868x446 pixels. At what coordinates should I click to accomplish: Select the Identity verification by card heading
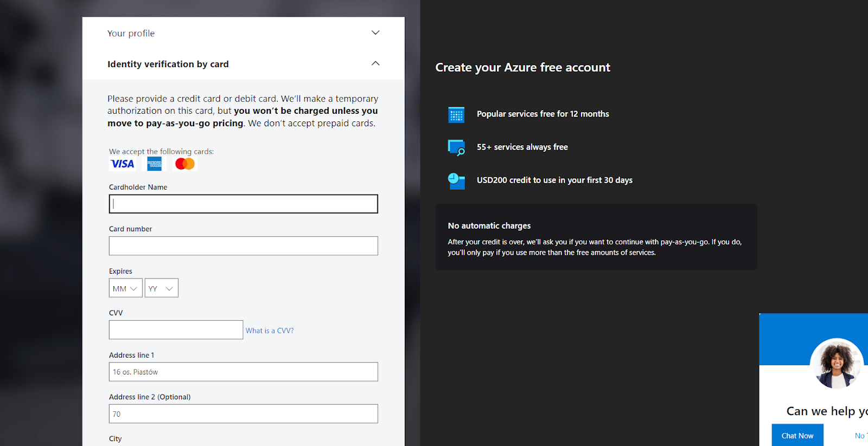click(x=168, y=64)
